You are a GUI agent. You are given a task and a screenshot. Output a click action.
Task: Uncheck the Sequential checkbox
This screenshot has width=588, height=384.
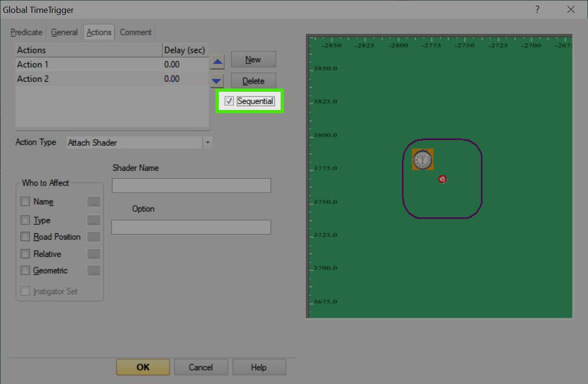(x=229, y=101)
